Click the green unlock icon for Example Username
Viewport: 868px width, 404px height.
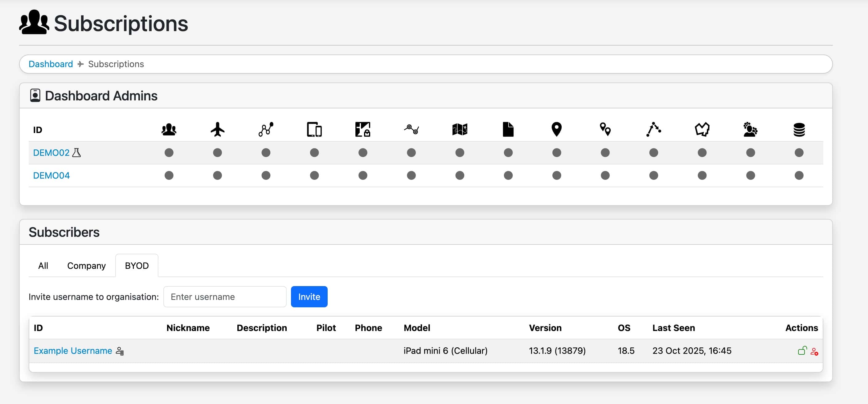(x=802, y=351)
